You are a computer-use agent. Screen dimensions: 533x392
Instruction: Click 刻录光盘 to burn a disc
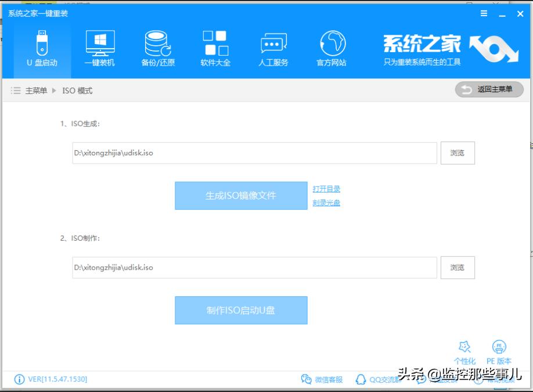click(x=326, y=202)
